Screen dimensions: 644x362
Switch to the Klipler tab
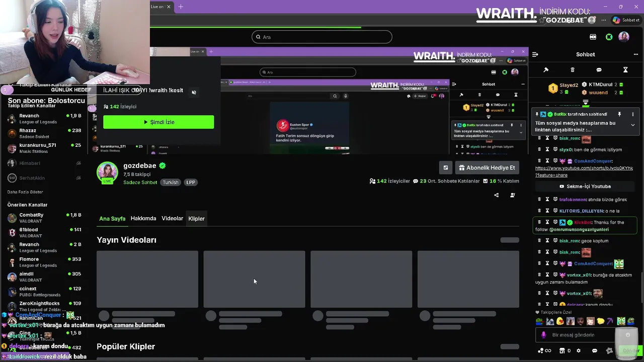pos(196,219)
